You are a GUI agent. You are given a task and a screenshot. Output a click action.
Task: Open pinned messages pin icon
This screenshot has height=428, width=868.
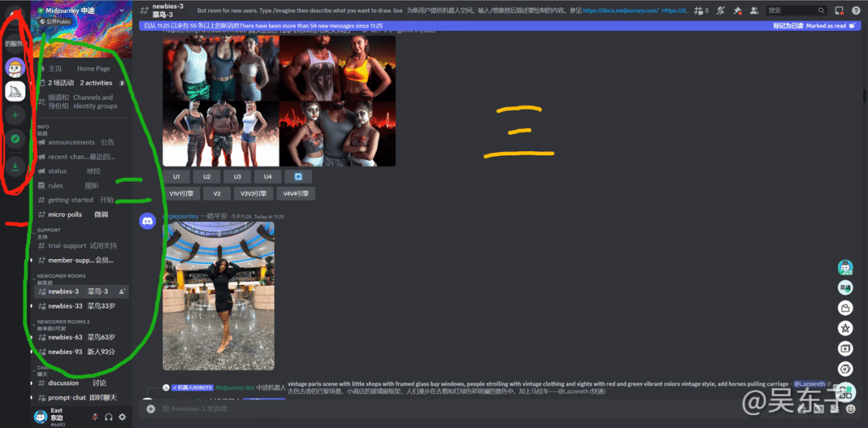point(737,10)
